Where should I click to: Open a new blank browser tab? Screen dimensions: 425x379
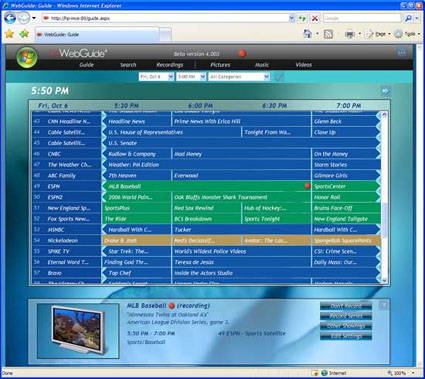pyautogui.click(x=165, y=34)
